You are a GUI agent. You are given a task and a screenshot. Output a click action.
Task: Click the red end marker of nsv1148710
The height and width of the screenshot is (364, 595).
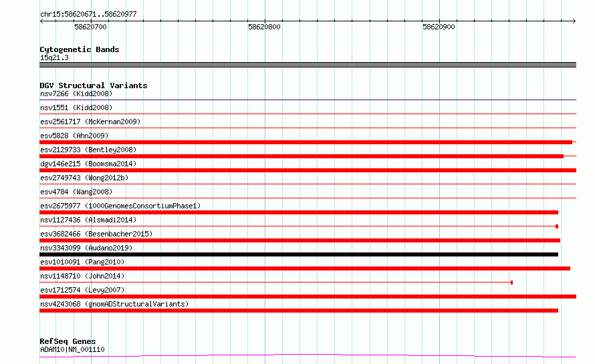(x=511, y=283)
